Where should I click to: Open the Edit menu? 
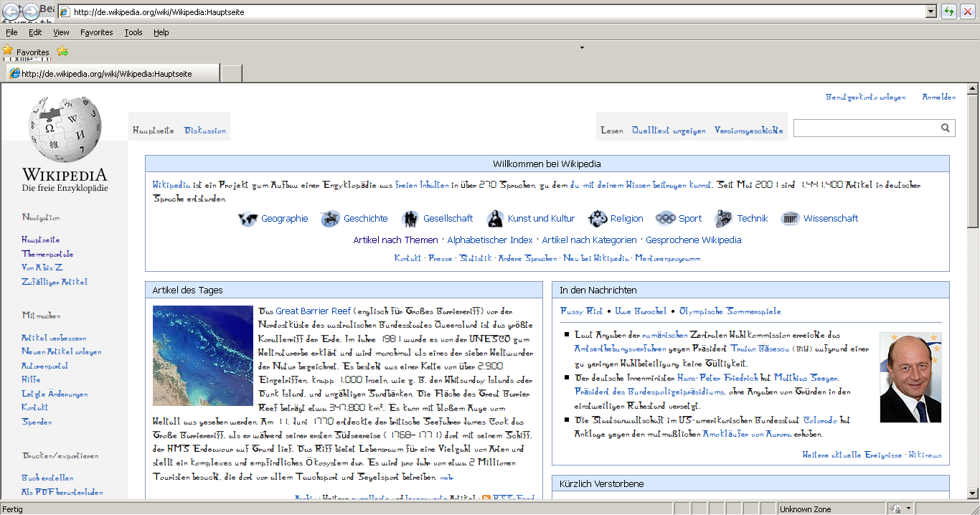(x=35, y=32)
